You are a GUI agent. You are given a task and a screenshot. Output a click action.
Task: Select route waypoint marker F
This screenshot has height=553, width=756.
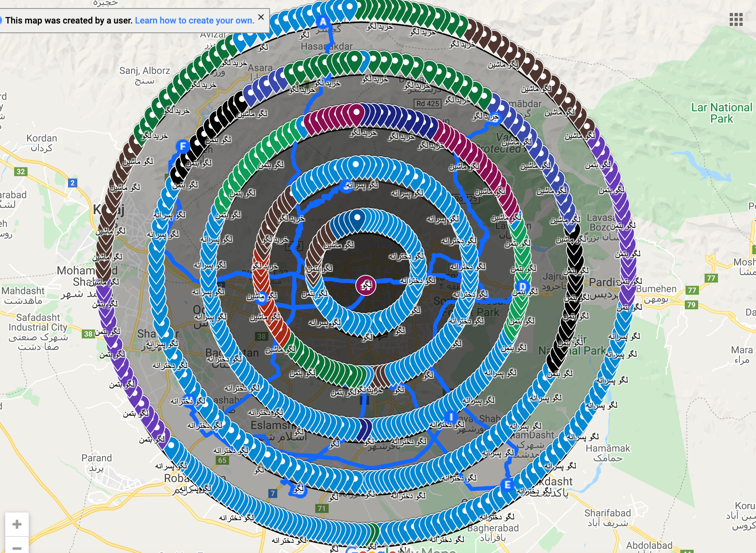183,146
